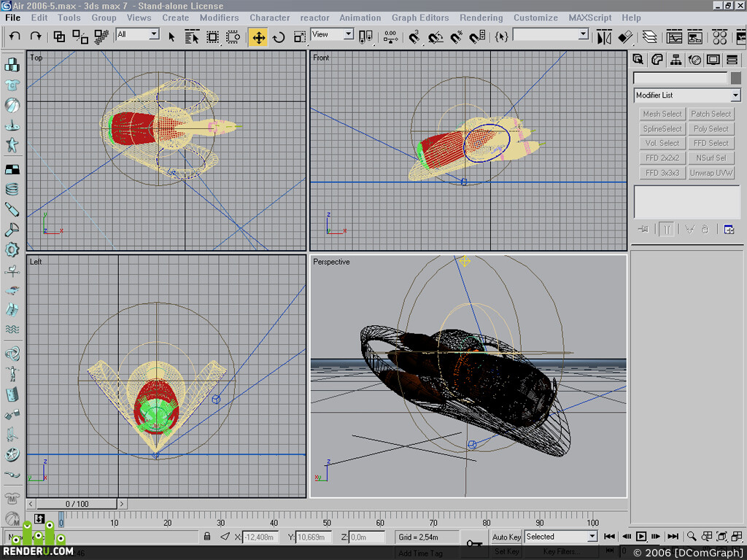Activate Bind to Space Warp tool
The width and height of the screenshot is (747, 560).
click(101, 36)
